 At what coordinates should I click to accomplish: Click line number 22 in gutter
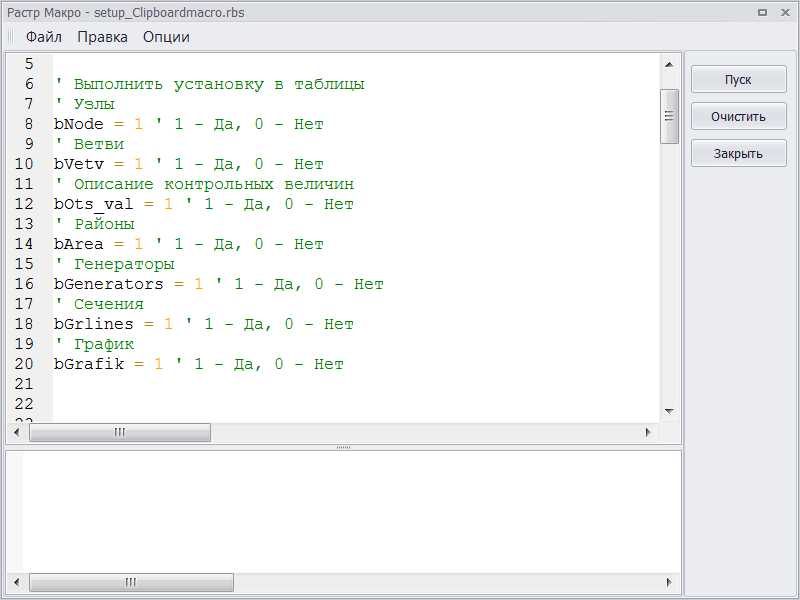[x=24, y=404]
